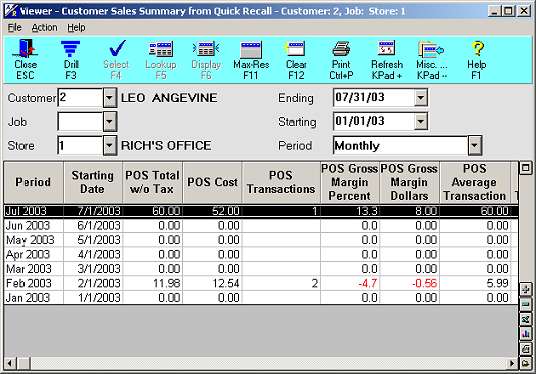Viewport: 536px width, 374px height.
Task: Expand the Customer dropdown arrow
Action: point(109,98)
